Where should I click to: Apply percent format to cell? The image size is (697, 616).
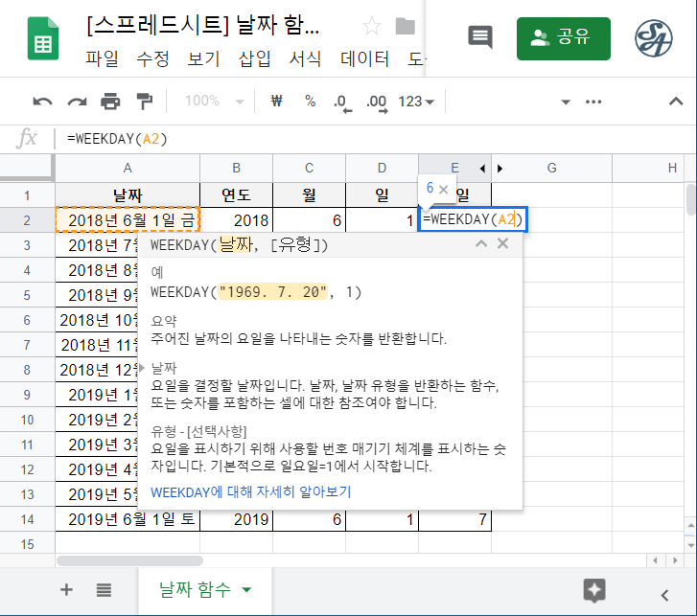310,102
